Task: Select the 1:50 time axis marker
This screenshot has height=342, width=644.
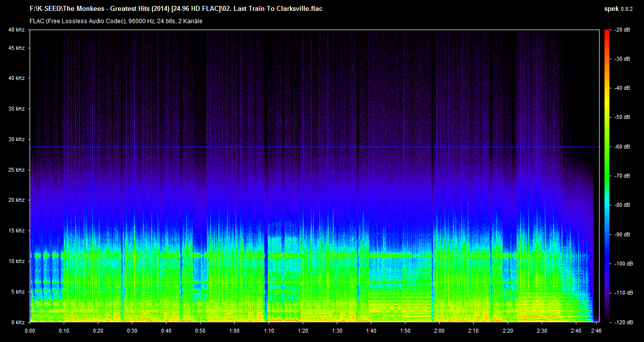Action: [405, 331]
